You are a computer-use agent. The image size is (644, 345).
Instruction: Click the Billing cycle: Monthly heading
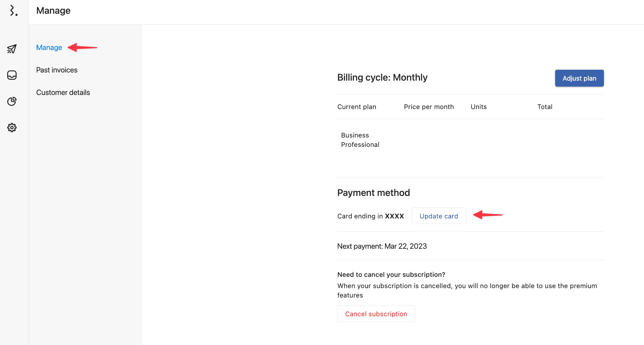click(x=382, y=77)
